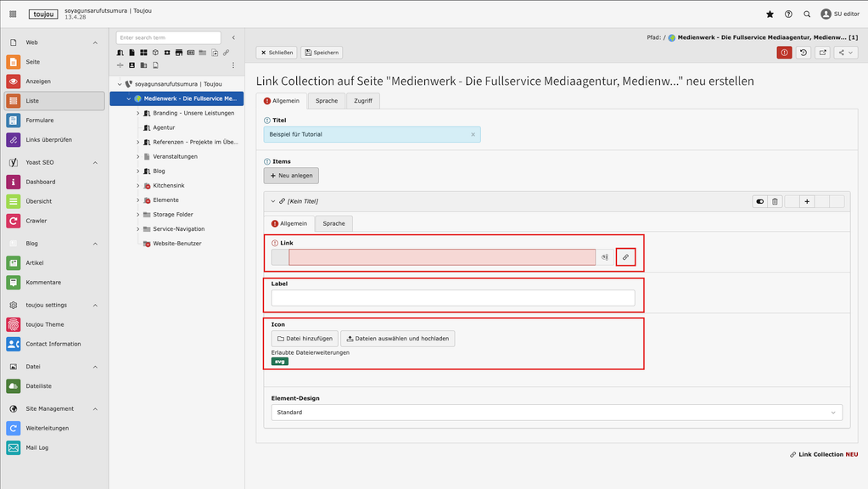Click the Speichern button
This screenshot has width=868, height=489.
[x=321, y=53]
